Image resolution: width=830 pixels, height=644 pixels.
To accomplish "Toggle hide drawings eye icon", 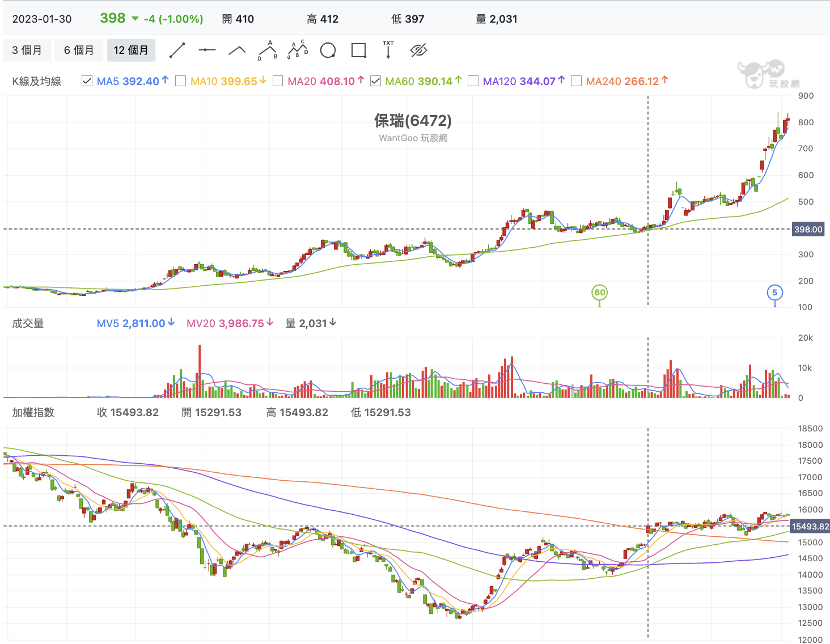I will pos(418,50).
